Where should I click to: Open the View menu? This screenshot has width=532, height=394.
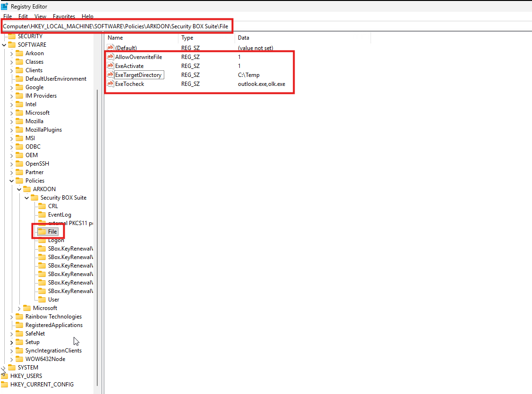click(x=40, y=16)
